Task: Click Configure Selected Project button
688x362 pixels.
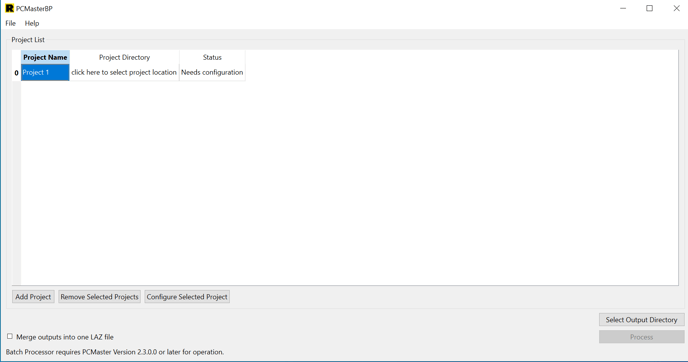Action: 187,297
